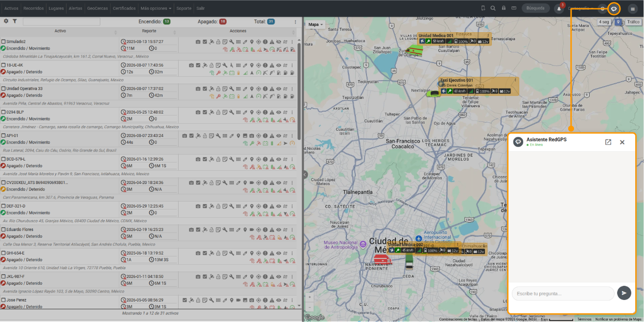Click the padlock icon in top bar
The height and width of the screenshot is (322, 644).
(x=504, y=8)
